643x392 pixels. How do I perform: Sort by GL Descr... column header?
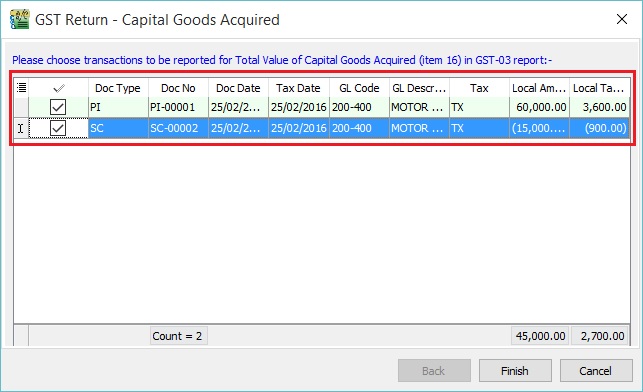pyautogui.click(x=419, y=88)
